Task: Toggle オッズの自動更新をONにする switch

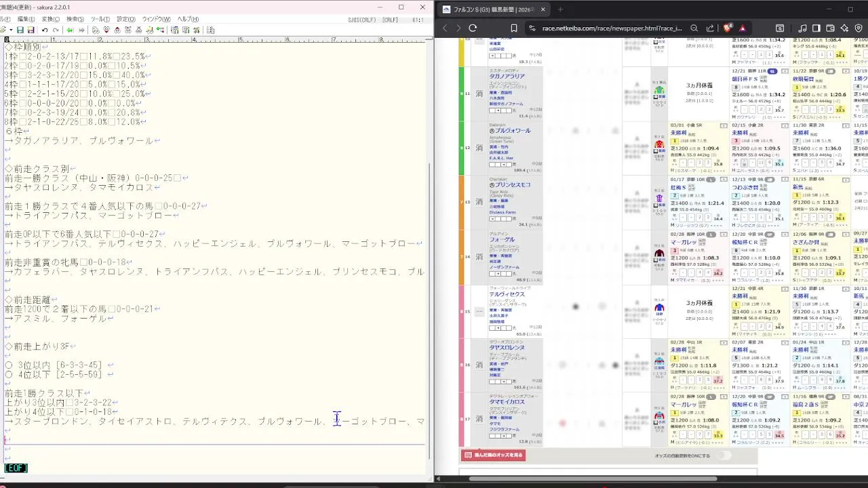Action: [725, 455]
